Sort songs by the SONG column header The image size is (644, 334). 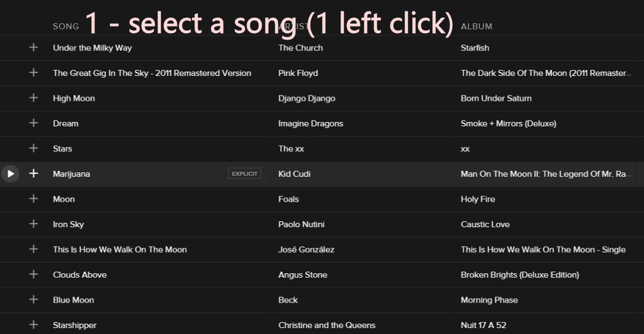point(65,25)
